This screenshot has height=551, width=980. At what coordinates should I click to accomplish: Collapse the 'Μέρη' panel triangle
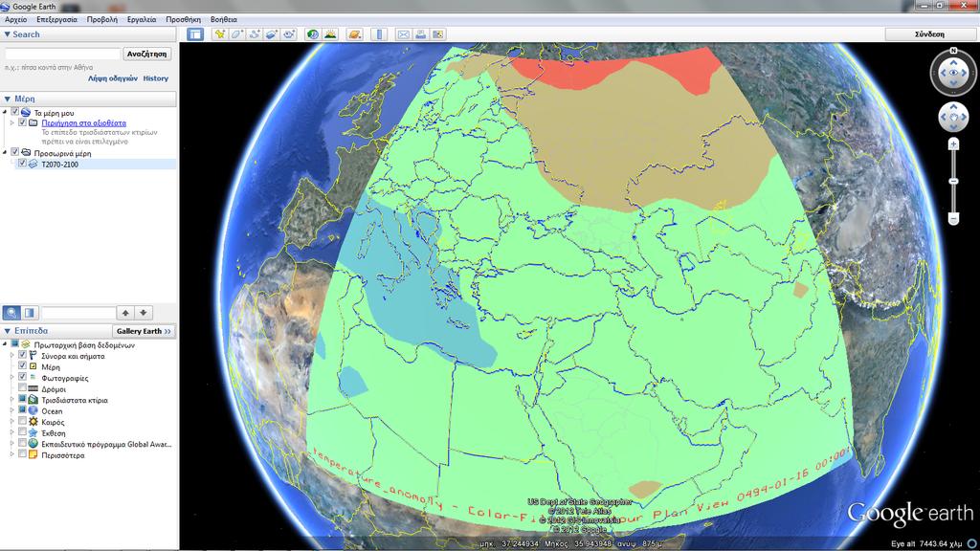pos(7,99)
